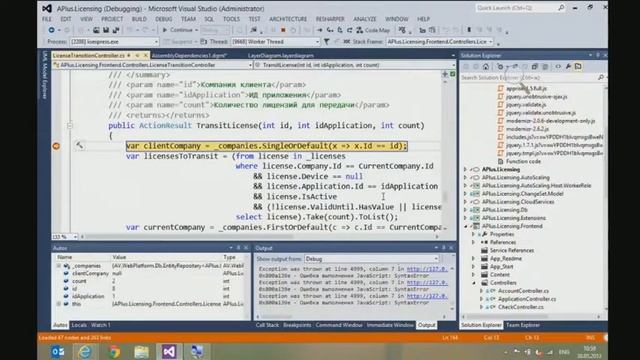Switch to LicenseTransitionController.cs tab

(x=89, y=55)
